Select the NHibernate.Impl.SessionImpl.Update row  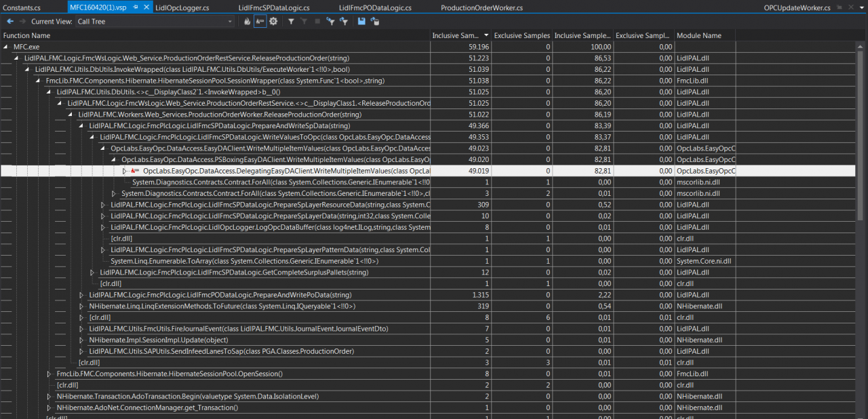(x=158, y=340)
